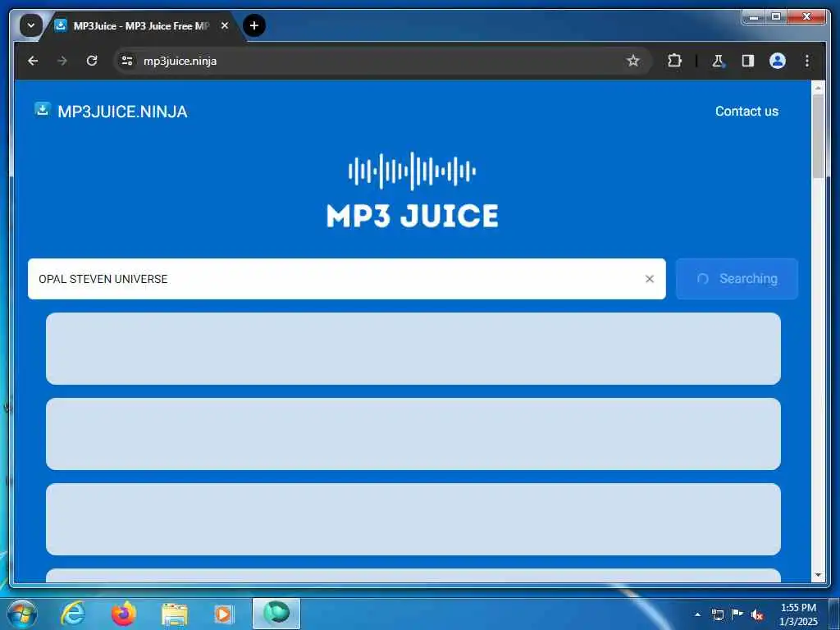Screen dimensions: 840x630
Task: Click the page scrollbar up arrow
Action: click(818, 87)
